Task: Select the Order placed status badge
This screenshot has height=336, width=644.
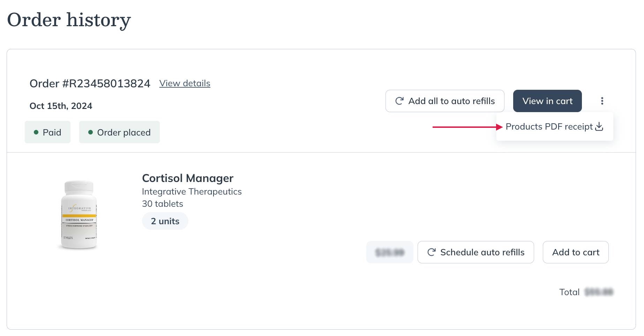Action: (x=119, y=132)
